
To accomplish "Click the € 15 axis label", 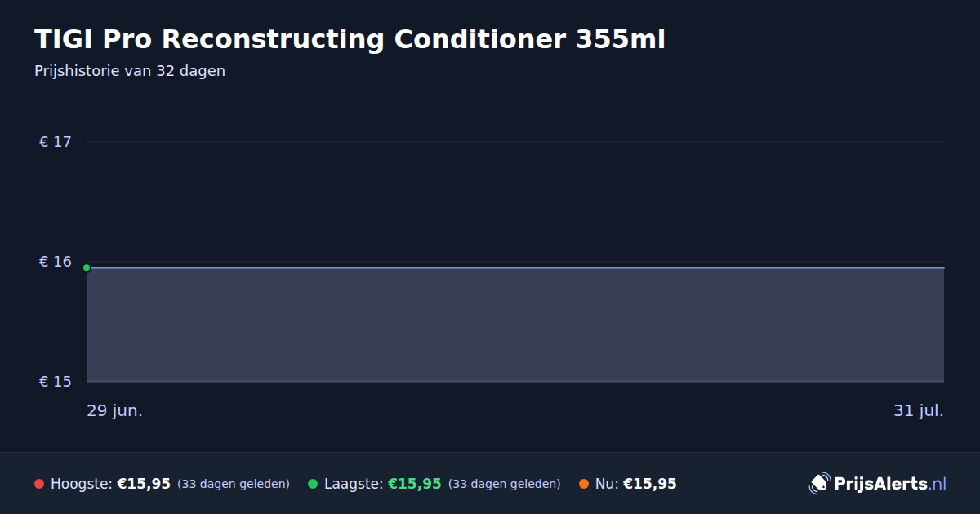I will 56,382.
